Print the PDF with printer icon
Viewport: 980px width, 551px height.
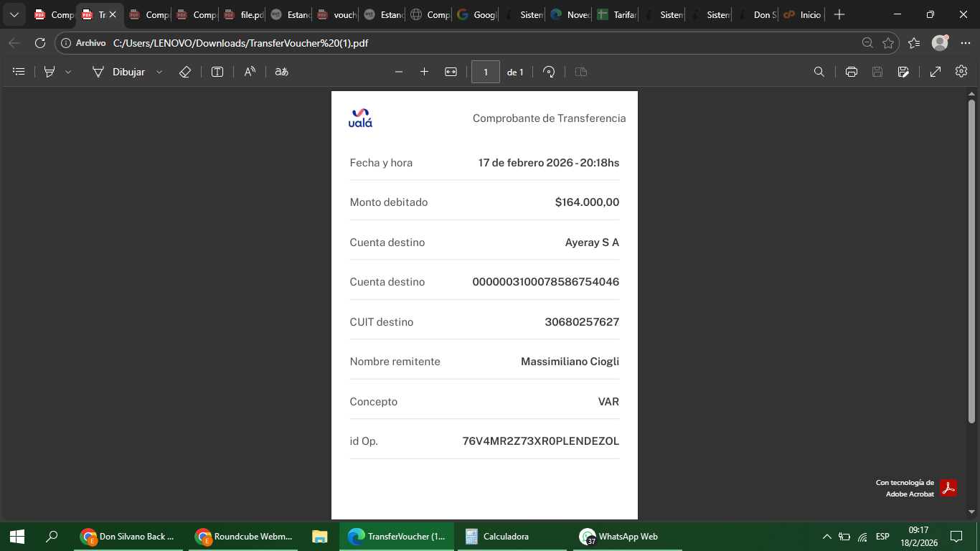click(851, 72)
